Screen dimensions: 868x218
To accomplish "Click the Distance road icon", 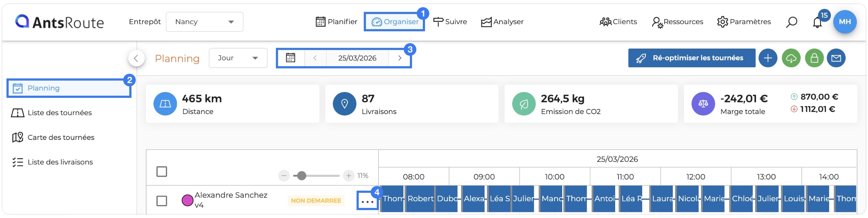I will 165,104.
